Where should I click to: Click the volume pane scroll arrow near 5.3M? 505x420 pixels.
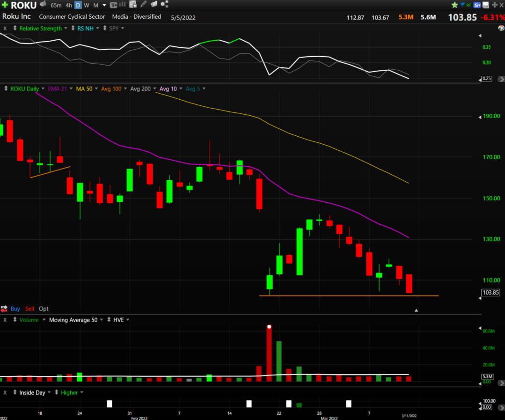click(501, 383)
